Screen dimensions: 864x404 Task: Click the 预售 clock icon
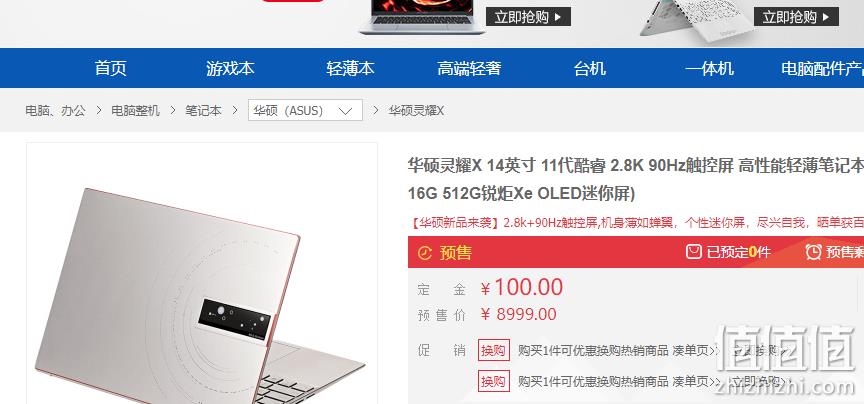[425, 253]
